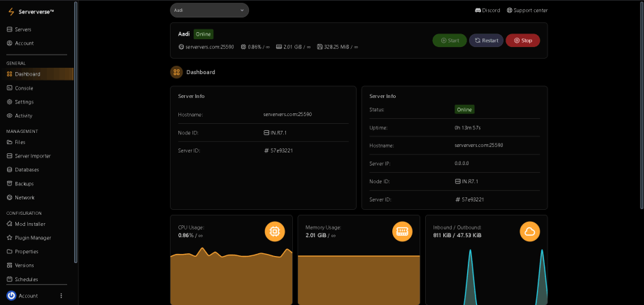Image resolution: width=644 pixels, height=305 pixels.
Task: Open the account three-dot menu
Action: pyautogui.click(x=62, y=295)
